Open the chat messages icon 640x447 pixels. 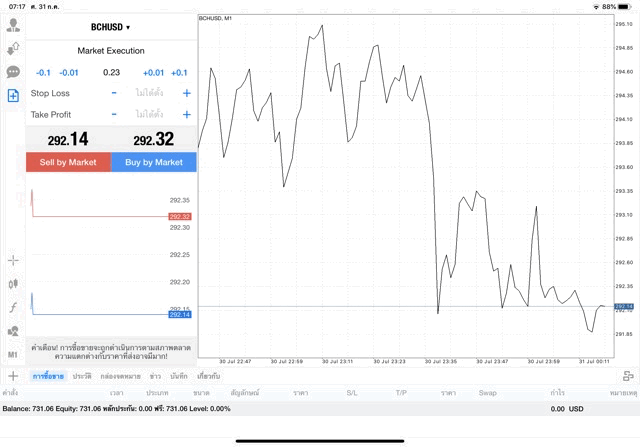13,72
